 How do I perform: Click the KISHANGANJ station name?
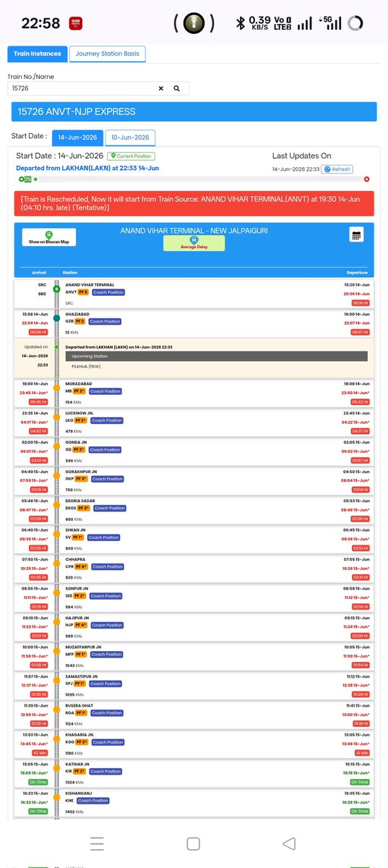pos(77,793)
